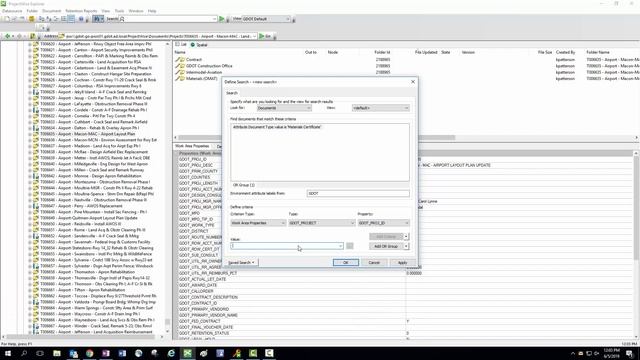Image resolution: width=640 pixels, height=360 pixels.
Task: Open the Document menu
Action: coord(51,11)
